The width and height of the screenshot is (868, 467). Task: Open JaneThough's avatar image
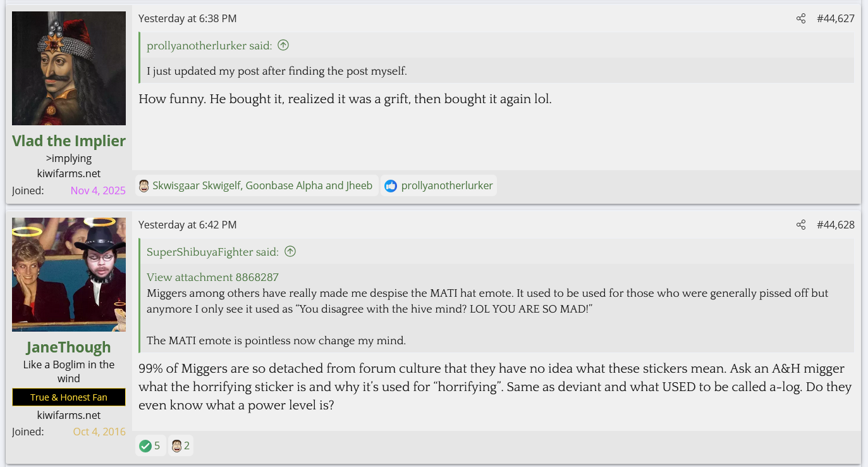coord(69,275)
